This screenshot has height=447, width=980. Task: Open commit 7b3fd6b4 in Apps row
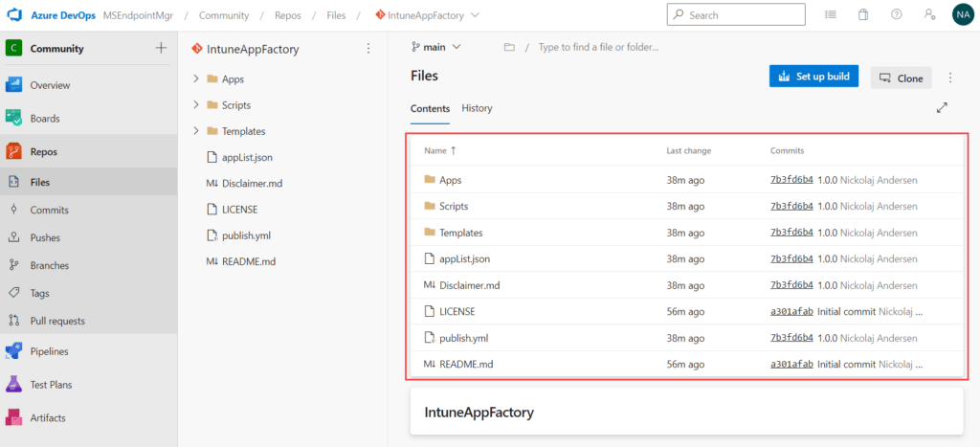click(x=791, y=179)
